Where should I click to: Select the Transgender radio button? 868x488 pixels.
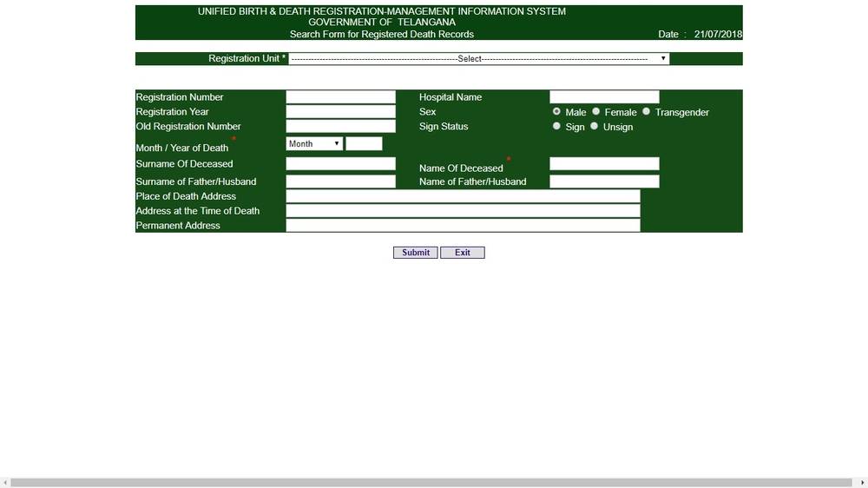click(646, 112)
